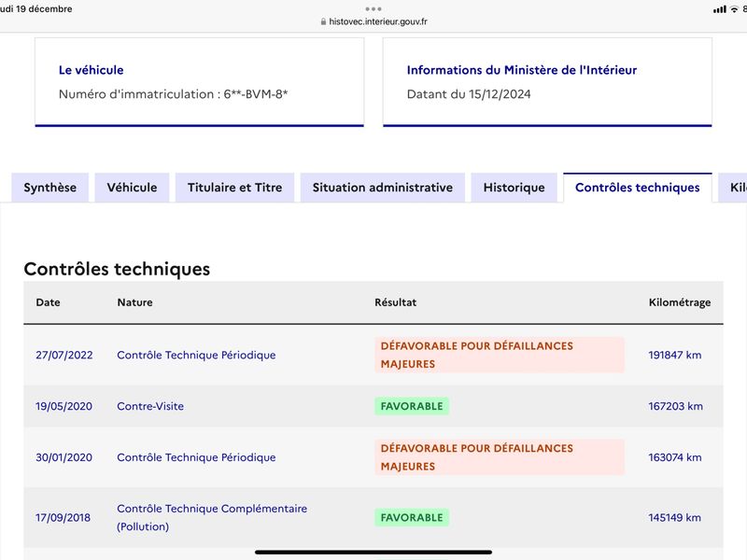This screenshot has height=560, width=747.
Task: Open the partially visible Kilométrage tab
Action: tap(734, 188)
